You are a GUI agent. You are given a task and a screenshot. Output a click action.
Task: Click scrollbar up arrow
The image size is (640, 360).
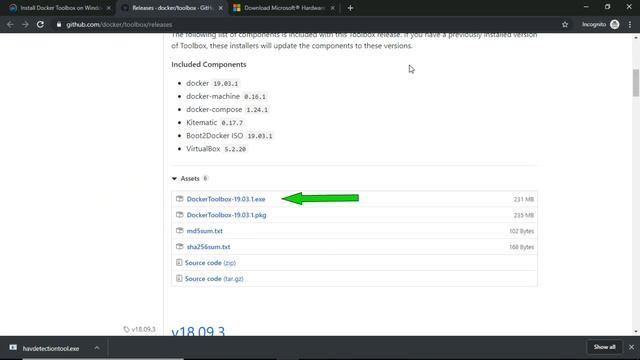pos(636,37)
